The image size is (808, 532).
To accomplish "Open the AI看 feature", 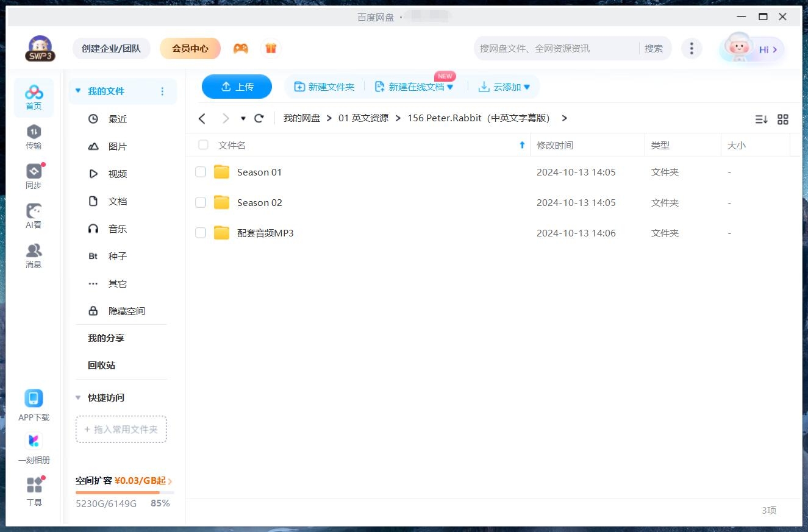I will point(34,215).
